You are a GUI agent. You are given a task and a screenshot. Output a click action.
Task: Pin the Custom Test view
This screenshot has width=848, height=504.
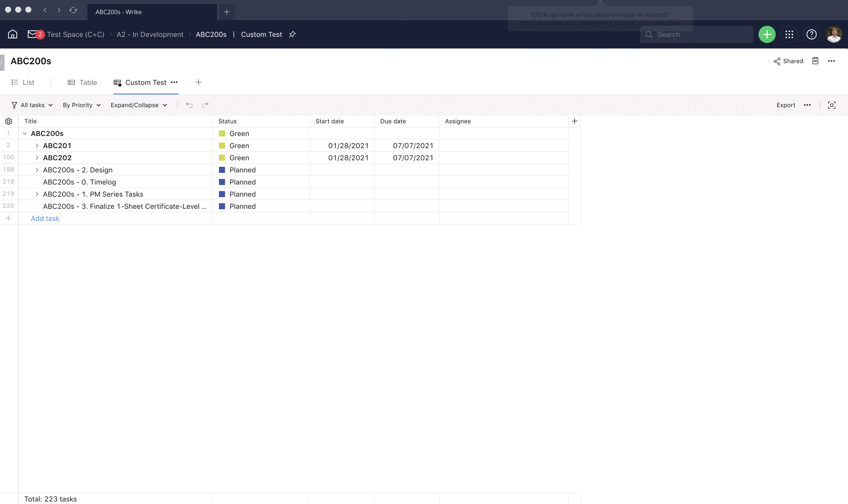click(x=292, y=34)
